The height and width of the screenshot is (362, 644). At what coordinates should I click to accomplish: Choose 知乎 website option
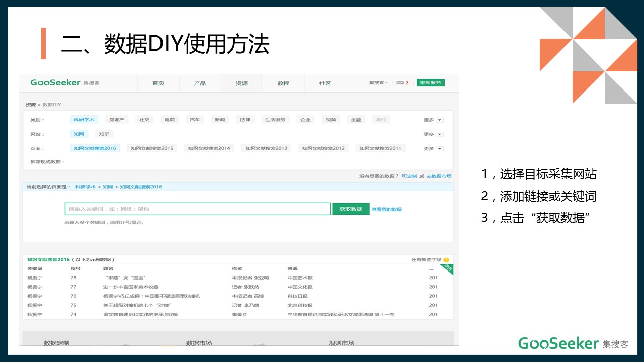pyautogui.click(x=104, y=134)
